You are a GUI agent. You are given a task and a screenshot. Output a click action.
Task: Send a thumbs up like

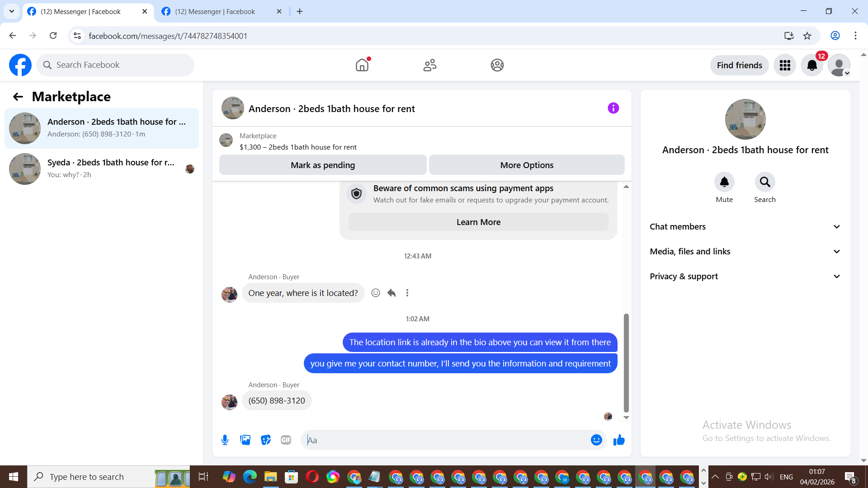point(619,440)
